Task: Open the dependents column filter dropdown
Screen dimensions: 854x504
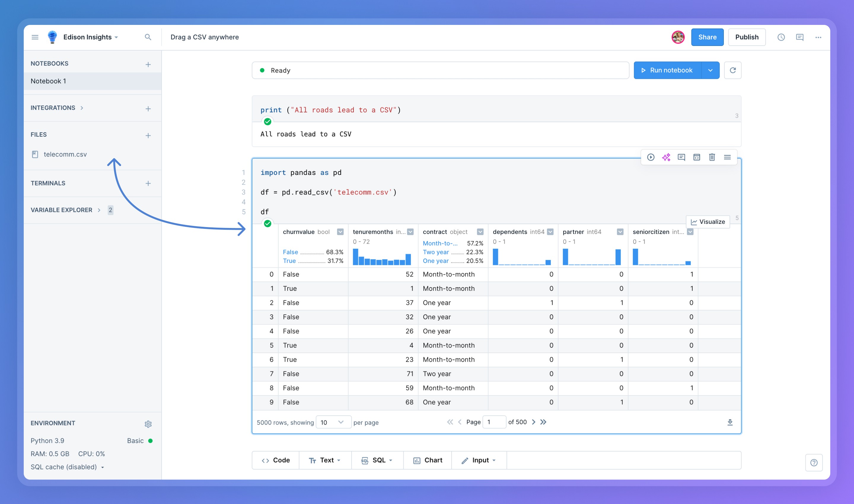Action: [550, 232]
